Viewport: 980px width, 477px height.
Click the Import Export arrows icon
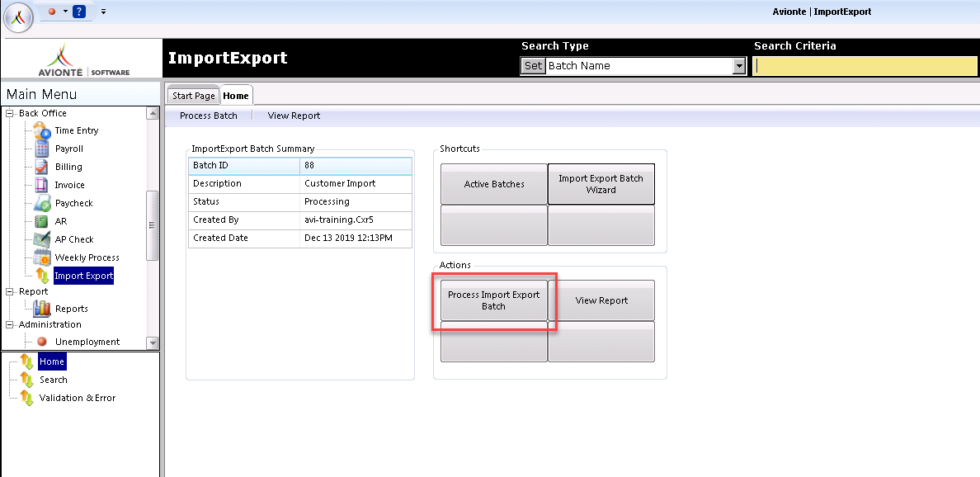point(42,276)
